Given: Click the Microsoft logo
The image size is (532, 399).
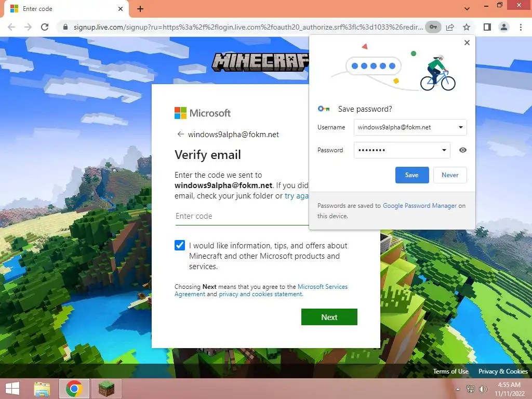Looking at the screenshot, I should (x=203, y=113).
